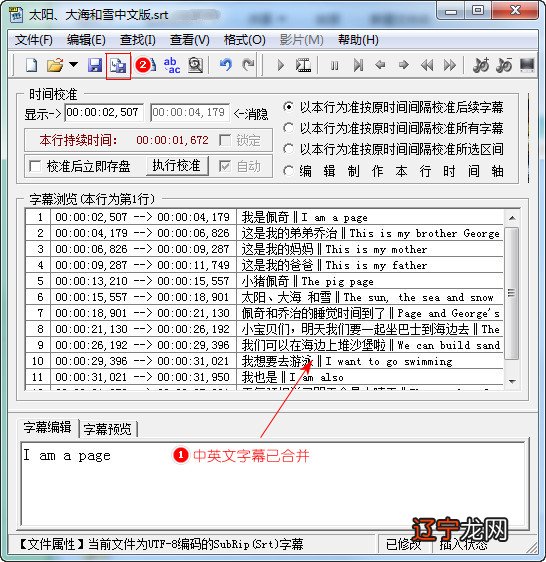Viewport: 546px width, 562px height.
Task: Click the New file toolbar icon
Action: pyautogui.click(x=32, y=65)
